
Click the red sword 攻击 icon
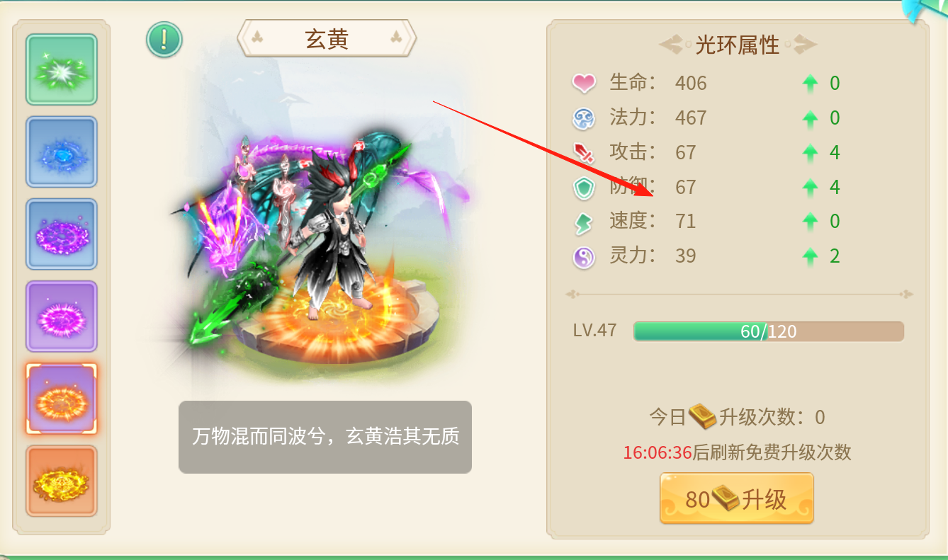[584, 152]
